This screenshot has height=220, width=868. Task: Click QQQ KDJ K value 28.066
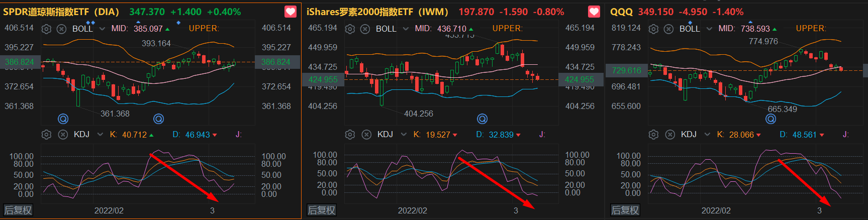tap(741, 135)
